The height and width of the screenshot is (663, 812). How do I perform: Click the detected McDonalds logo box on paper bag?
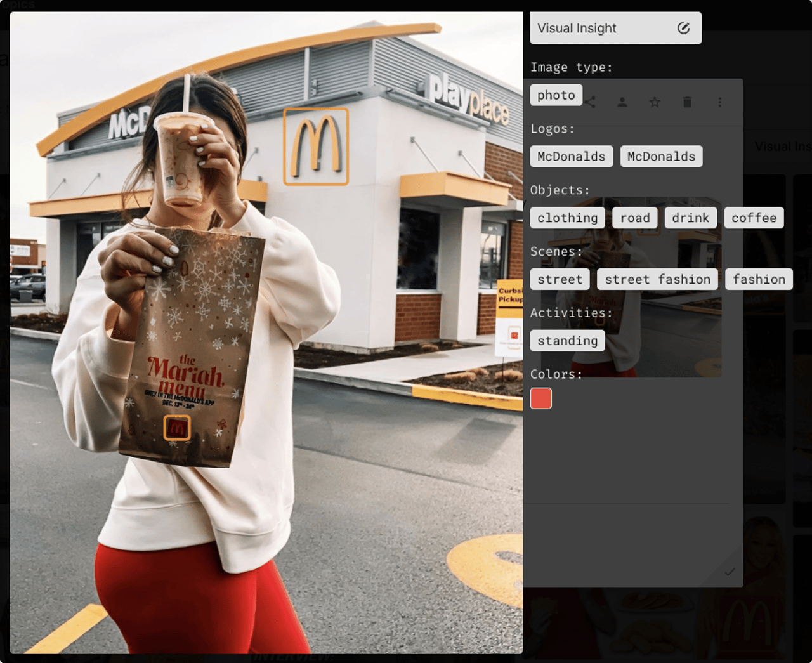click(177, 428)
